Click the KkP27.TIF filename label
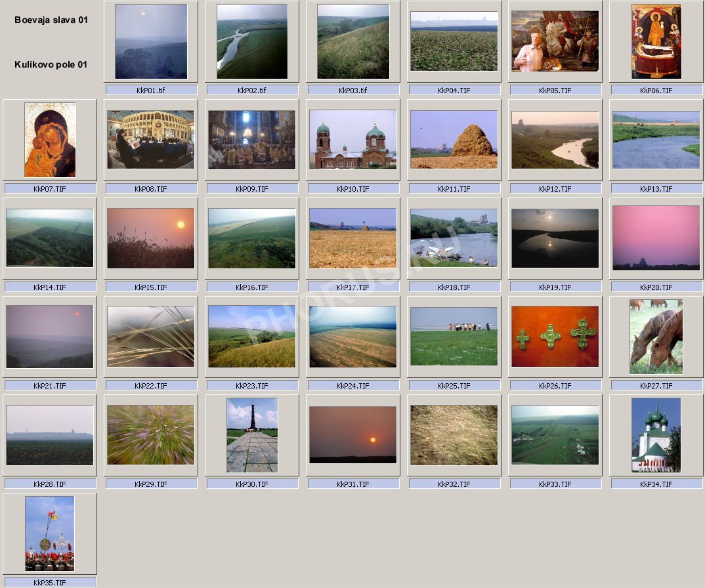 click(x=656, y=386)
